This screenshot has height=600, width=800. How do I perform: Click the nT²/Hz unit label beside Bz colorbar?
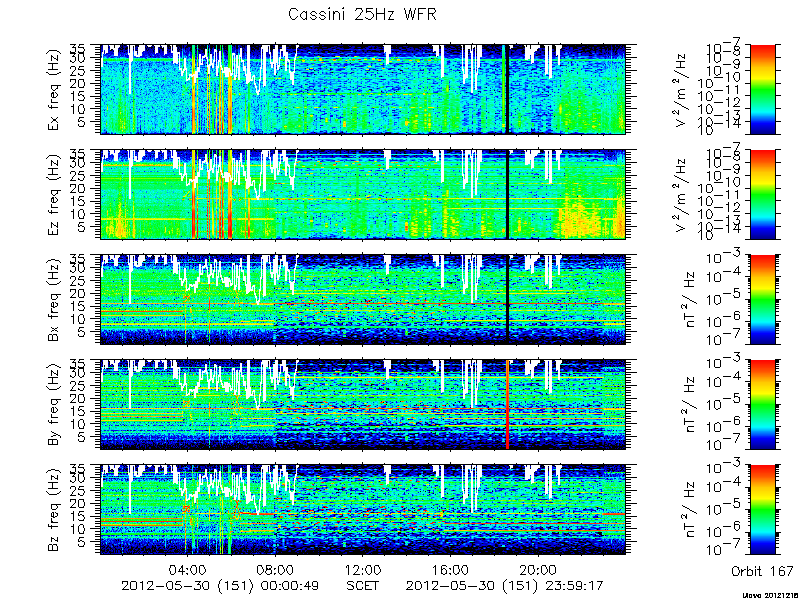click(691, 510)
